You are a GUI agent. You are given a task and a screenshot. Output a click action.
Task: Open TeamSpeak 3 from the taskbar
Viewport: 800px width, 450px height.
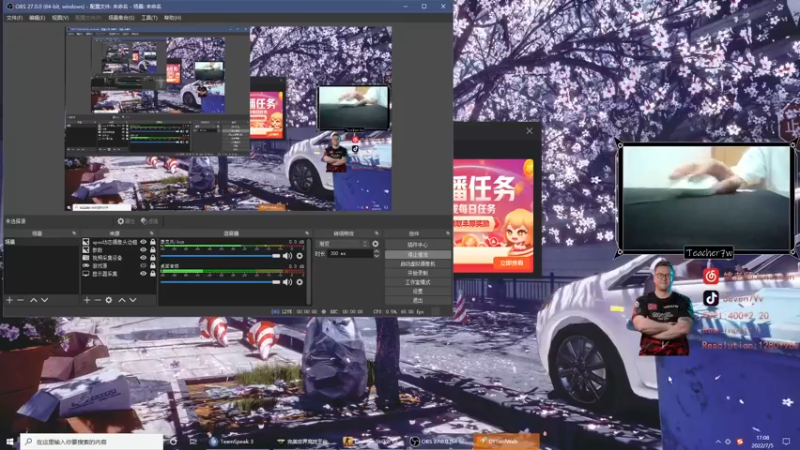click(x=231, y=441)
